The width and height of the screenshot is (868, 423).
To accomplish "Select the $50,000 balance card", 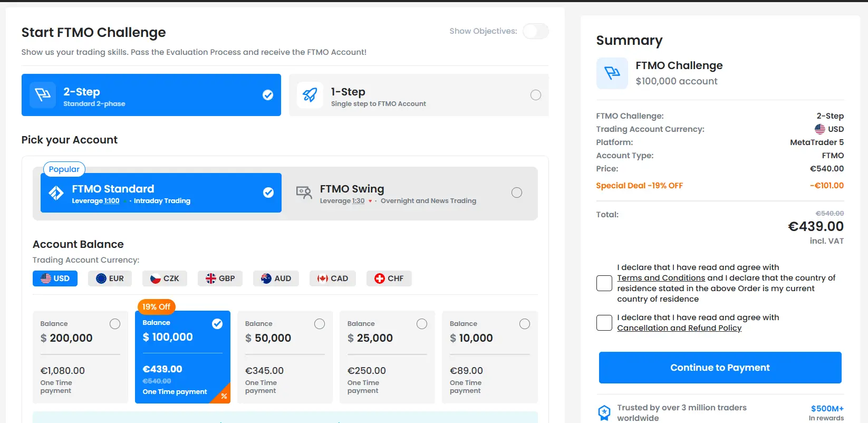I will (x=285, y=357).
